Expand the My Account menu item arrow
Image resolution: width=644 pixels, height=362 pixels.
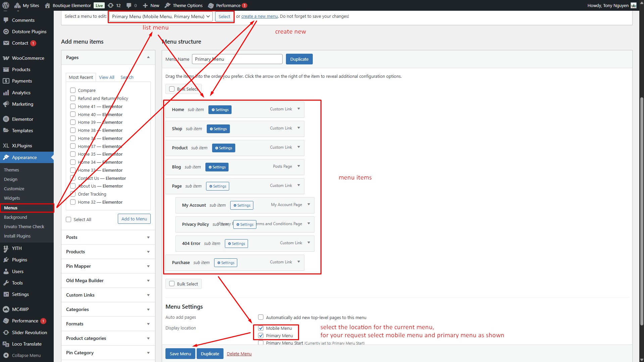(x=309, y=204)
